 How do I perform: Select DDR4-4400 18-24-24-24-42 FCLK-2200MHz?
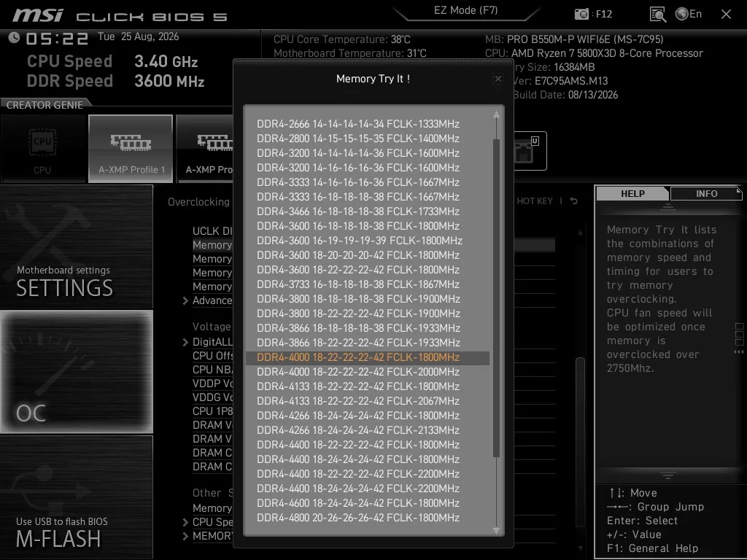(x=357, y=489)
